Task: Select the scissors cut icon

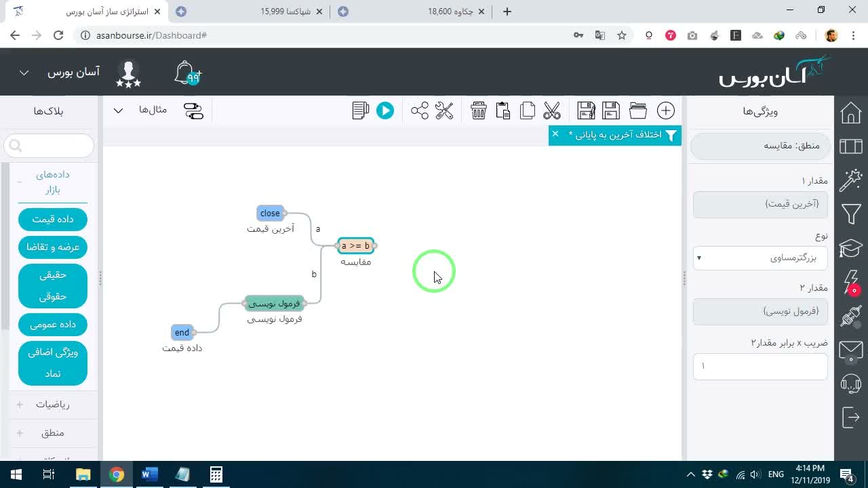Action: (x=552, y=110)
